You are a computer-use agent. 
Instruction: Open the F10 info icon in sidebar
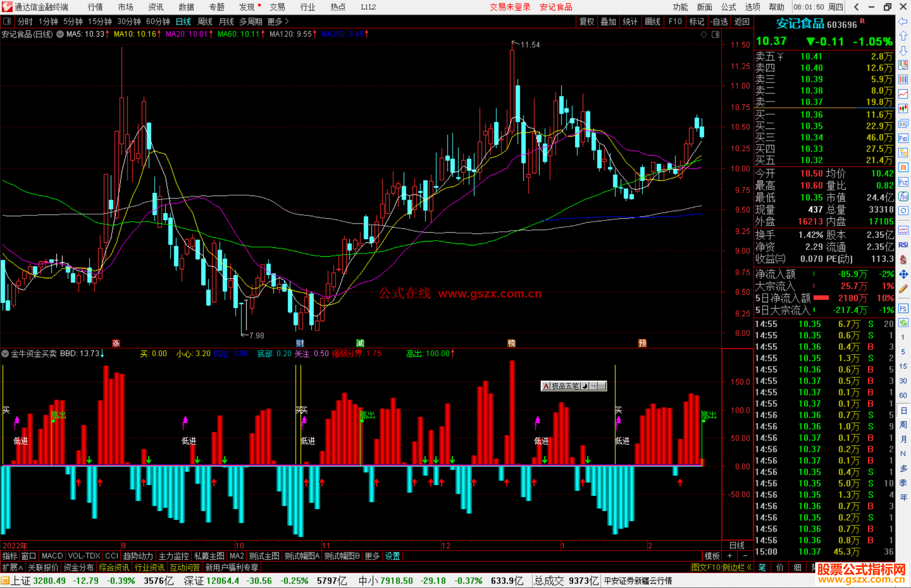903,138
